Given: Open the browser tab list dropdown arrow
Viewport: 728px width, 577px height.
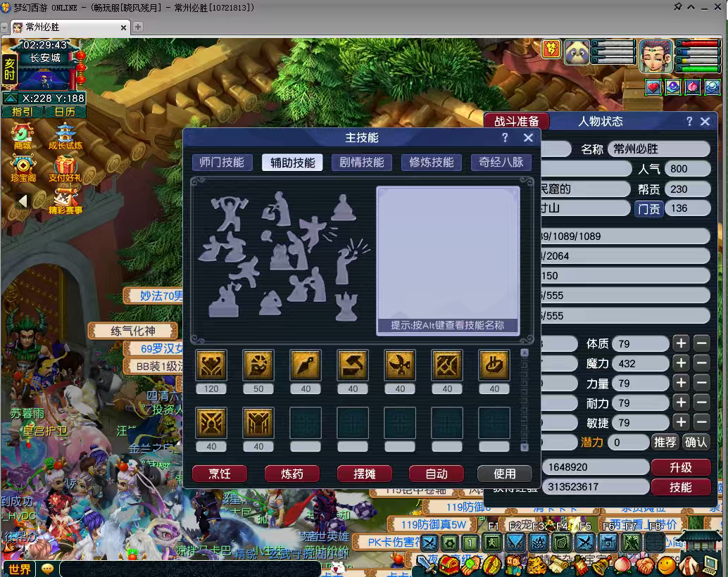Looking at the screenshot, I should (4, 27).
